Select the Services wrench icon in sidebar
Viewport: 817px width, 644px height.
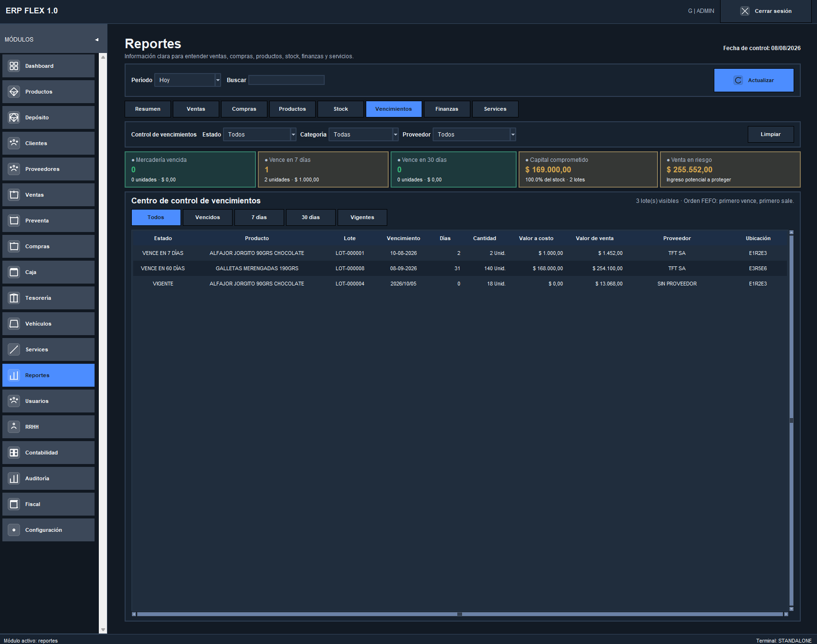[x=14, y=349]
